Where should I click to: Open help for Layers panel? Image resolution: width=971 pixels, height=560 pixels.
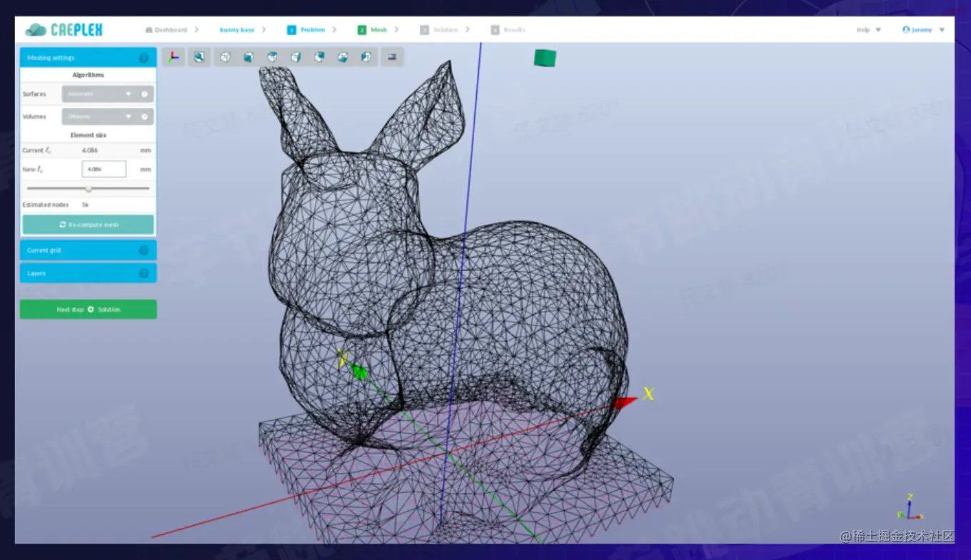[x=144, y=273]
